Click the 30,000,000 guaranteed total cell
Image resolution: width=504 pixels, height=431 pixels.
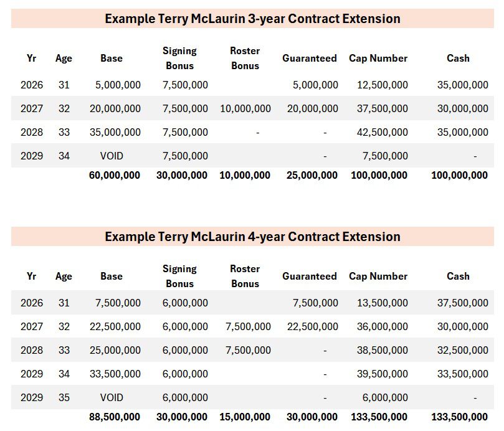[x=312, y=417]
